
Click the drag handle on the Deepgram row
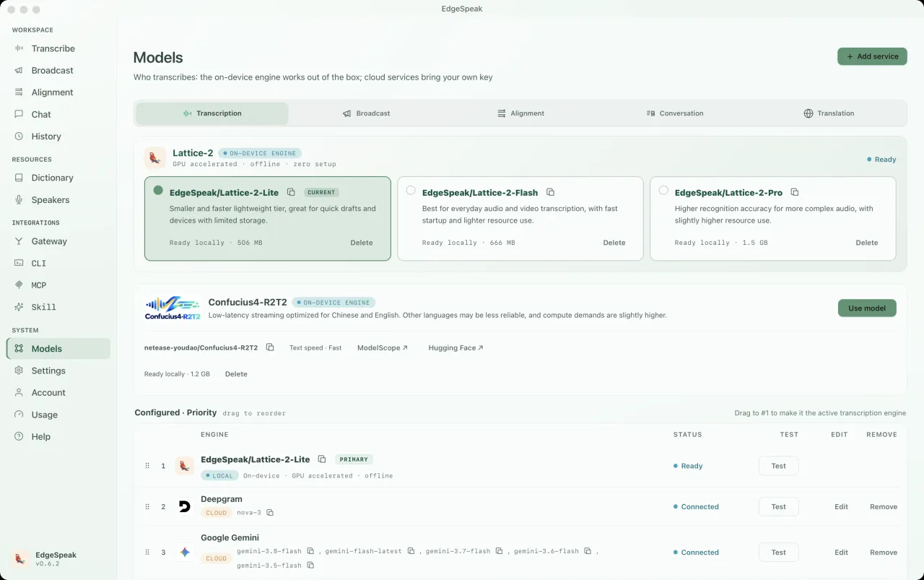(x=147, y=507)
